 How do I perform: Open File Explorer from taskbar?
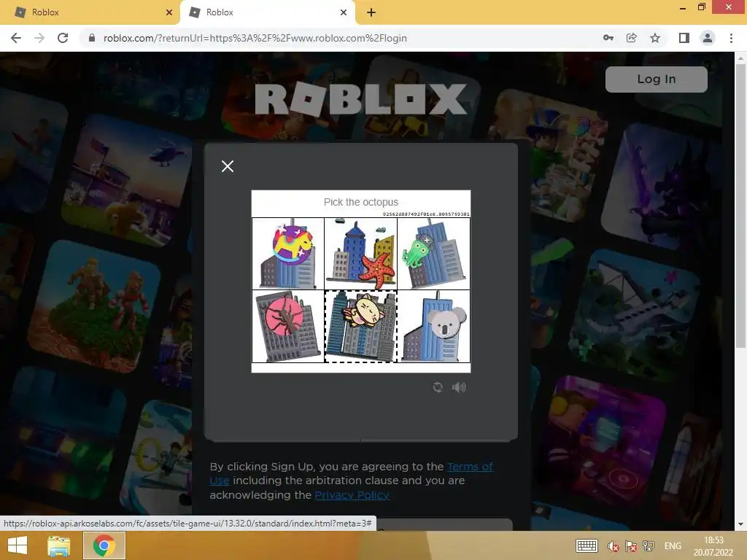pos(58,545)
